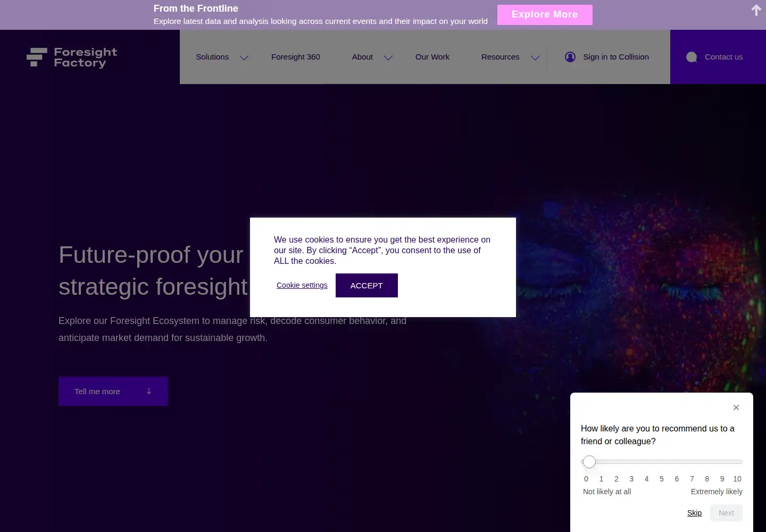Viewport: 766px width, 532px height.
Task: Select rating 2 on the survey scale
Action: pos(617,479)
